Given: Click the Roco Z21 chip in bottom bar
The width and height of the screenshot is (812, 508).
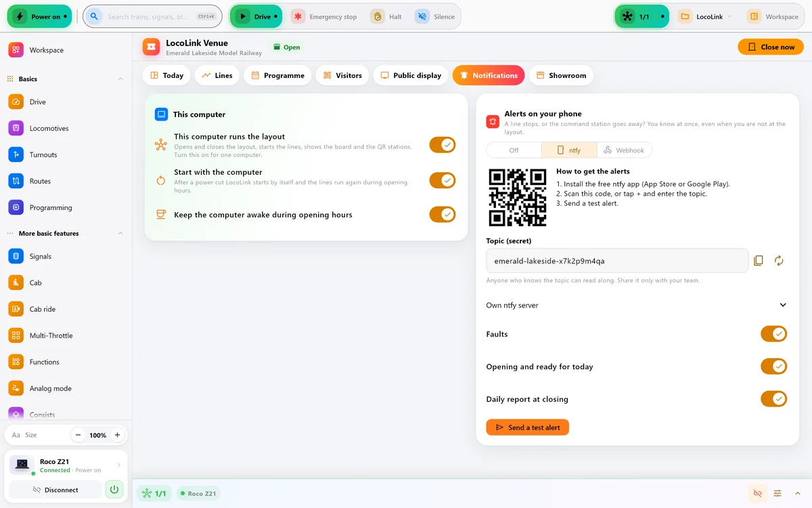Looking at the screenshot, I should point(198,494).
